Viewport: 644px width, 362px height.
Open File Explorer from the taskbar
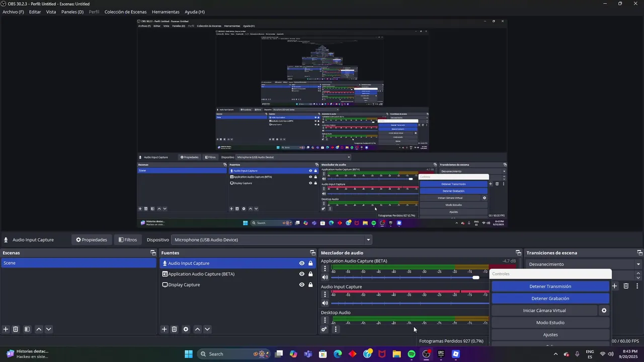pos(396,354)
